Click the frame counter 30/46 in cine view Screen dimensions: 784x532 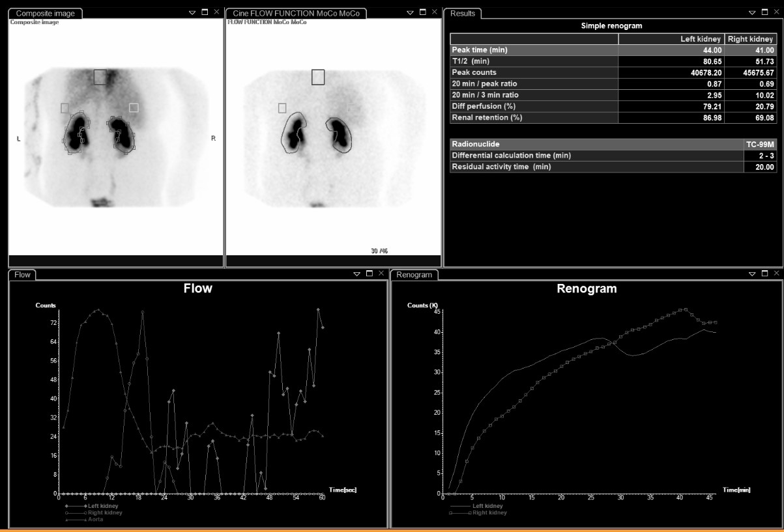(x=380, y=251)
